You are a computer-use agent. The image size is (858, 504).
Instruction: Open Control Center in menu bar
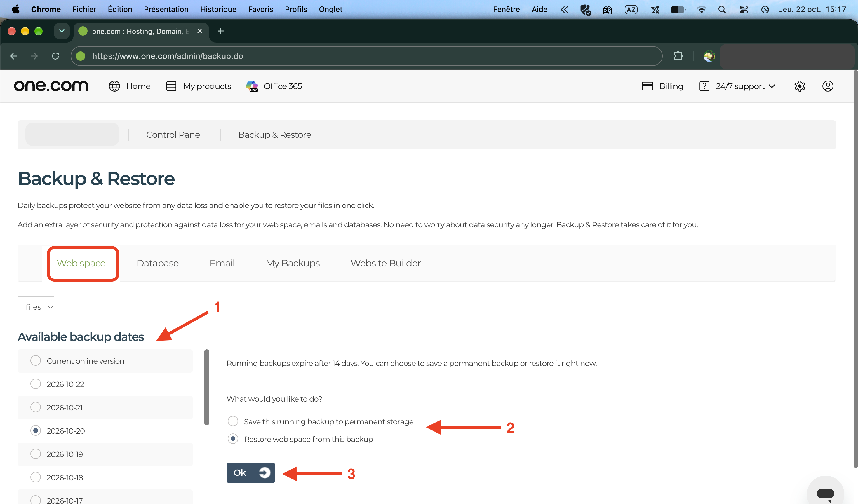744,9
